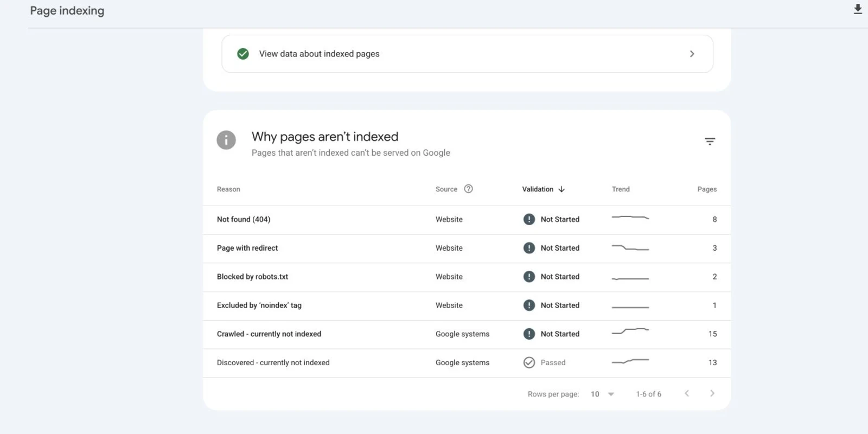Screen dimensions: 868x434
Task: Click Google systems source in Crawled row
Action: 462,334
